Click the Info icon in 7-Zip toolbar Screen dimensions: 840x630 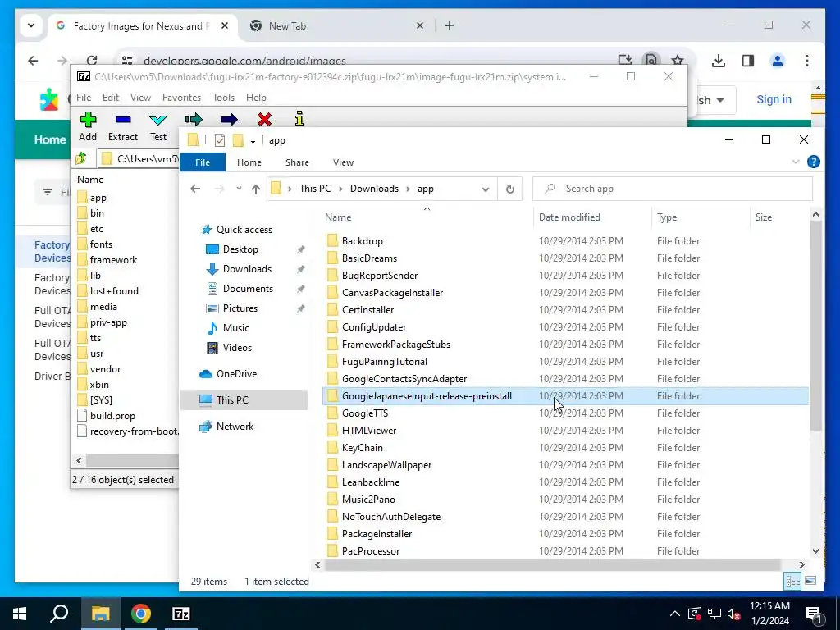(x=299, y=118)
